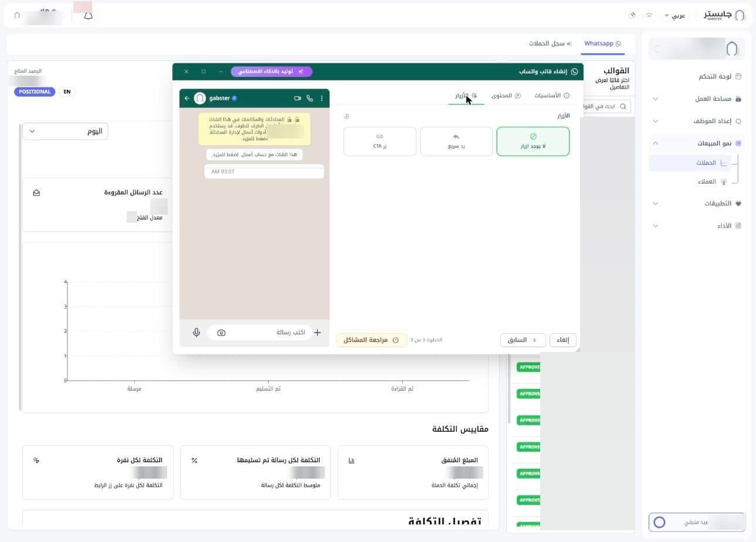Toggle the POSITIONAL chip

pos(35,92)
